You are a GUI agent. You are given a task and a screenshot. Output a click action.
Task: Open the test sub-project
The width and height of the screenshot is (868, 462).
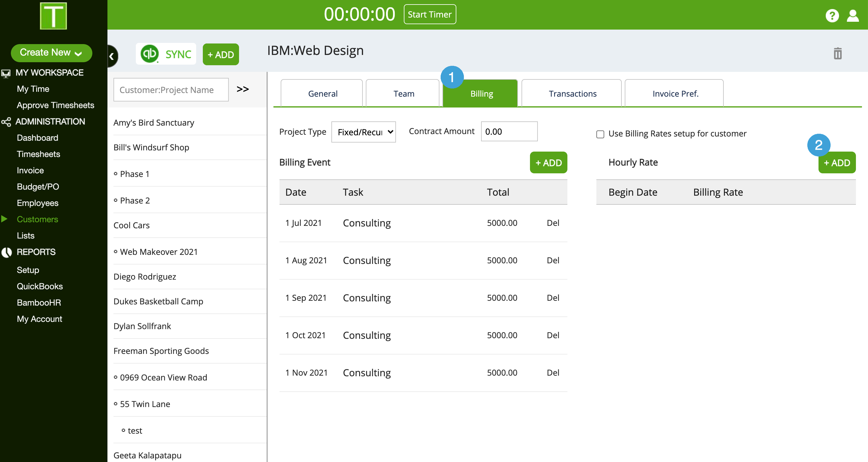click(135, 431)
